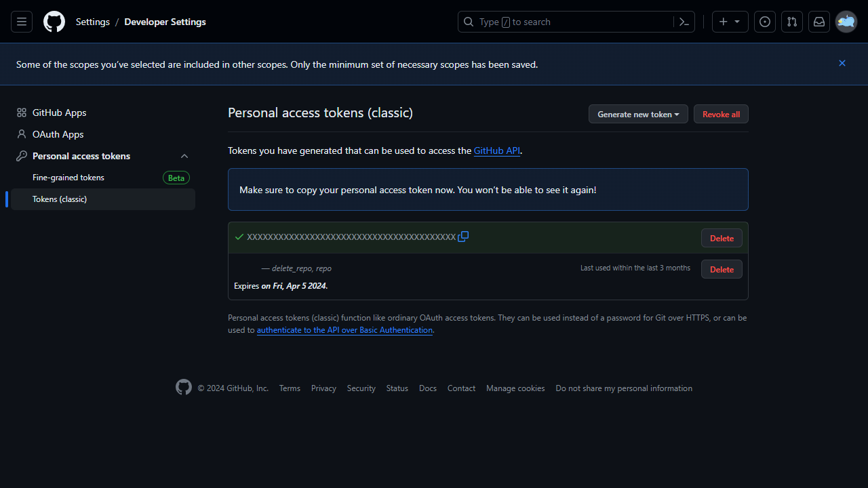Open the Generate new token dropdown
The image size is (868, 488).
[637, 114]
